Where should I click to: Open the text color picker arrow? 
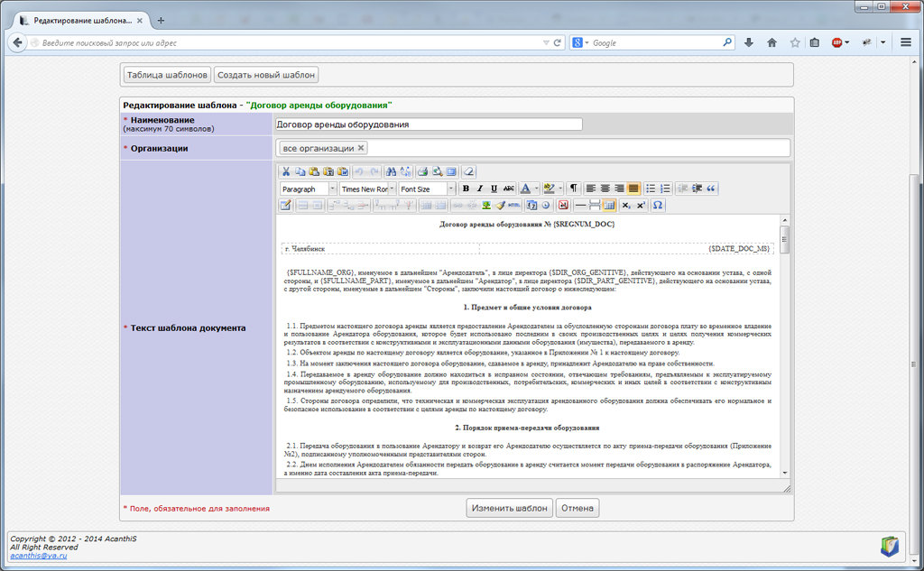536,189
